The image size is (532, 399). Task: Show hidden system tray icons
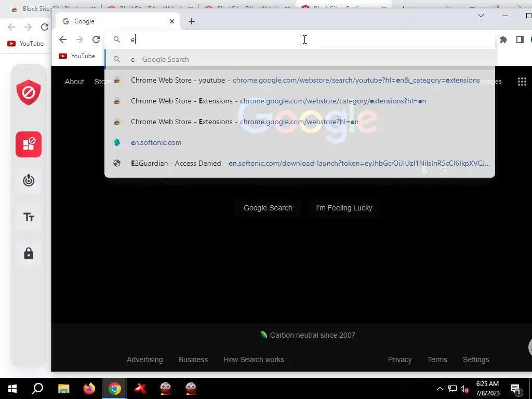pos(440,389)
